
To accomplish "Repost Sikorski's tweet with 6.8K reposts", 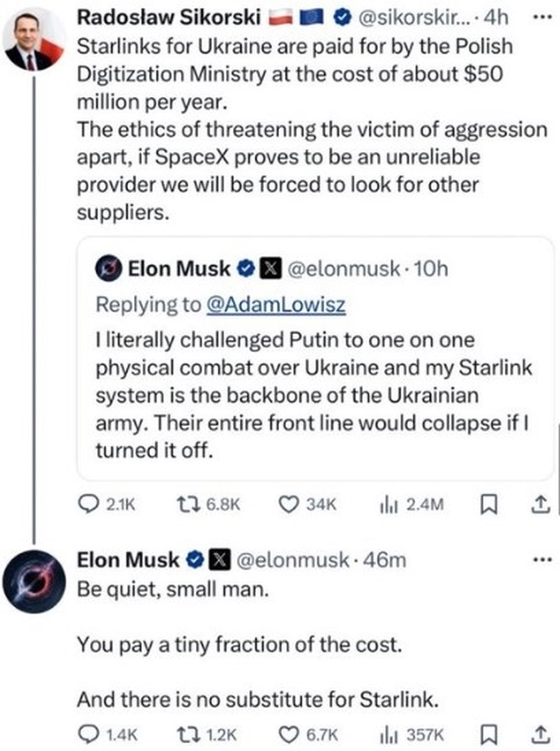I will 188,505.
